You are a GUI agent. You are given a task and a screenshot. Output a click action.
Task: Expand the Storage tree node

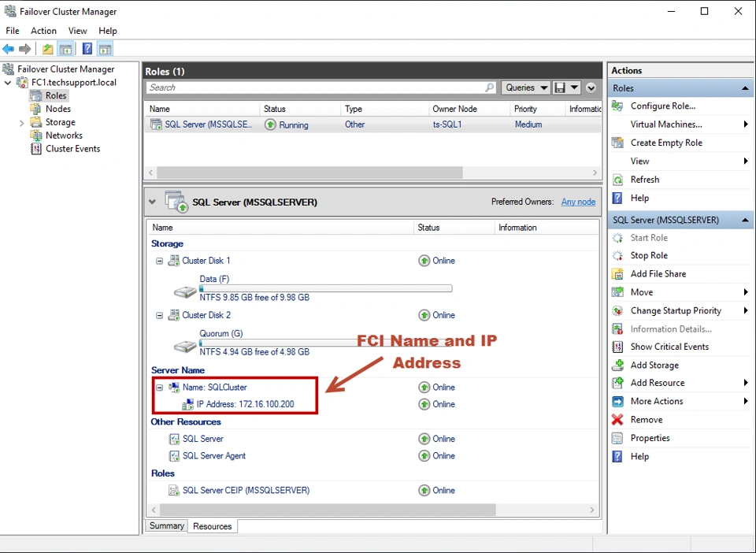pyautogui.click(x=21, y=123)
